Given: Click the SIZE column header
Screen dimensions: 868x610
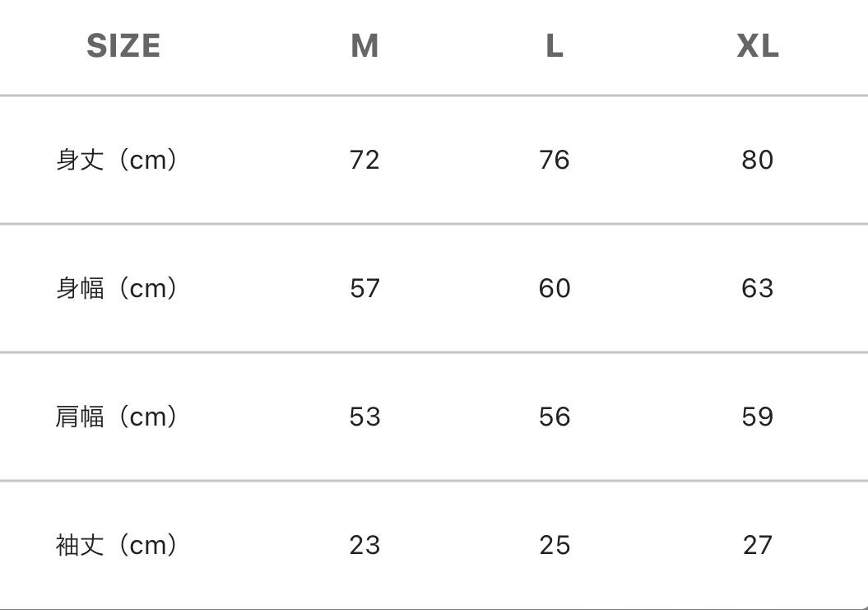Looking at the screenshot, I should click(123, 46).
